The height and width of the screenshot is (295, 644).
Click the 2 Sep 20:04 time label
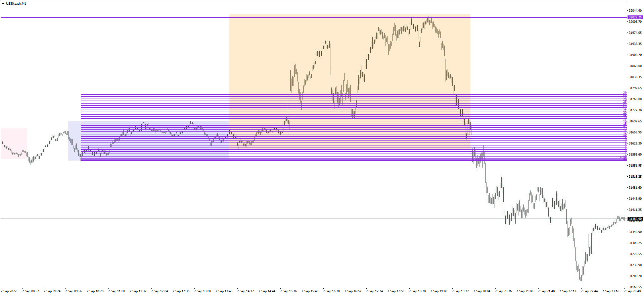[482, 291]
